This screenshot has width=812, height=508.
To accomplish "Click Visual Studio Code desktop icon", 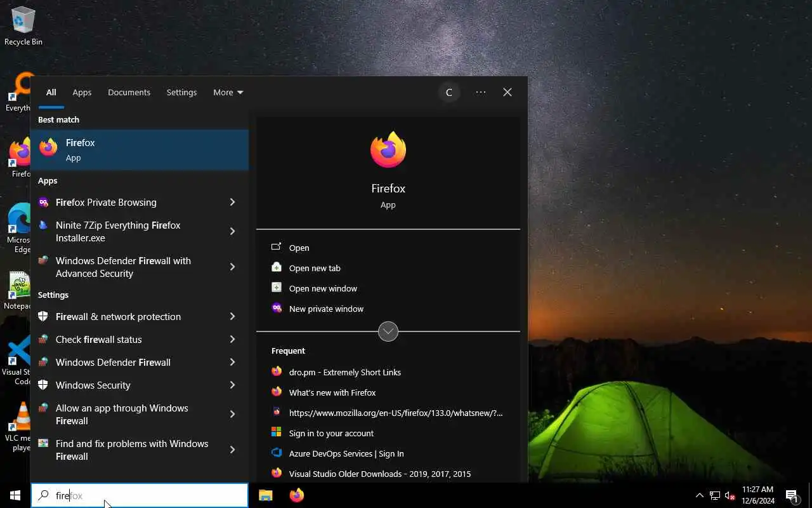I will (x=19, y=361).
